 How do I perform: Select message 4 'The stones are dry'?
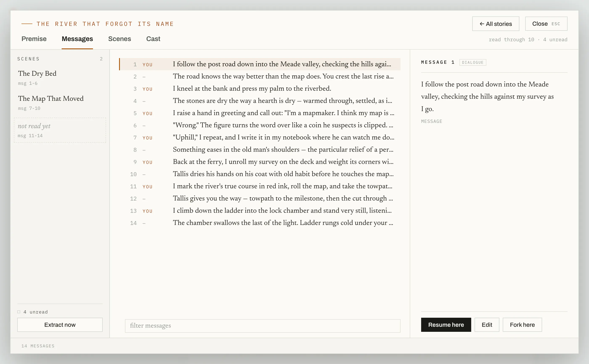[x=260, y=101]
